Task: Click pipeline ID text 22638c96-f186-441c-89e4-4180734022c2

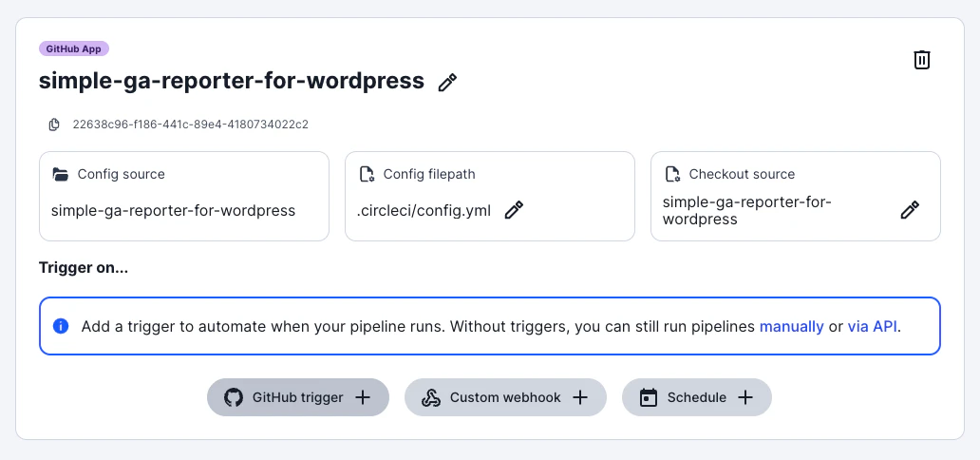Action: 191,125
